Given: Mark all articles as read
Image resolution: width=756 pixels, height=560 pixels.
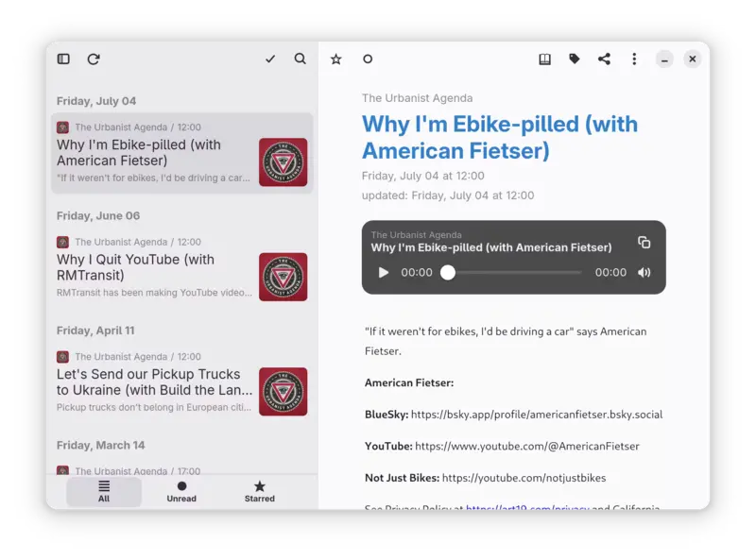Looking at the screenshot, I should point(271,59).
